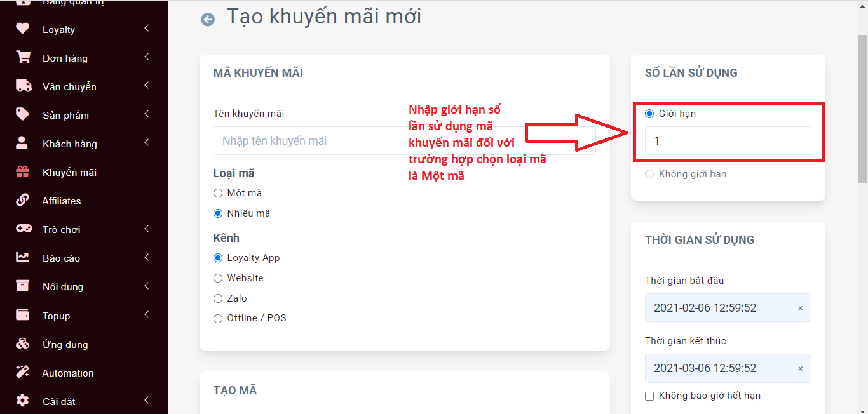Select the Nhiều mã radio option
868x414 pixels.
[x=218, y=213]
